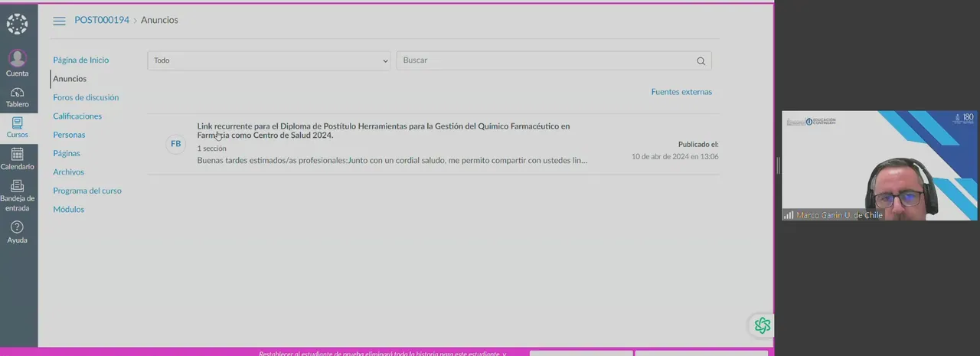Open Cursos in global navigation
This screenshot has height=356, width=980.
pyautogui.click(x=17, y=127)
